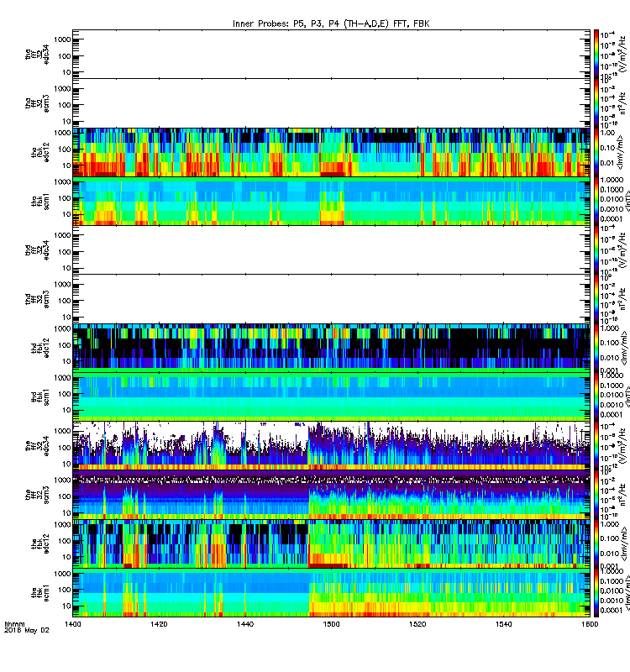
Task: Click the 'the fff 32 edc34' y-axis label
Action: coord(37,446)
